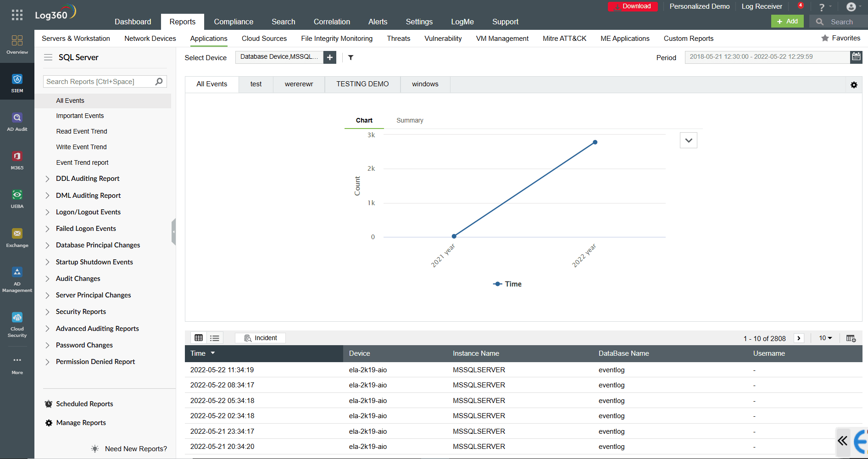Go to next page of results
The width and height of the screenshot is (868, 459).
point(799,338)
